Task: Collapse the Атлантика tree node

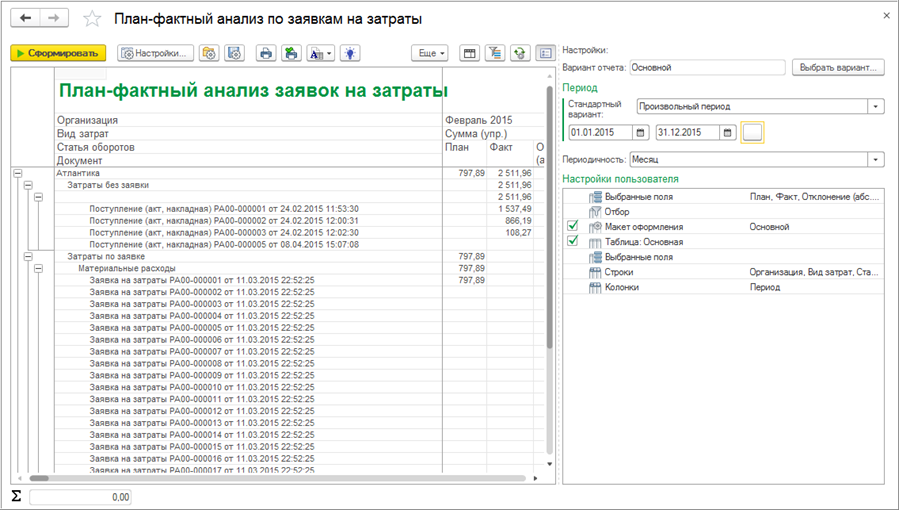Action: coord(17,173)
